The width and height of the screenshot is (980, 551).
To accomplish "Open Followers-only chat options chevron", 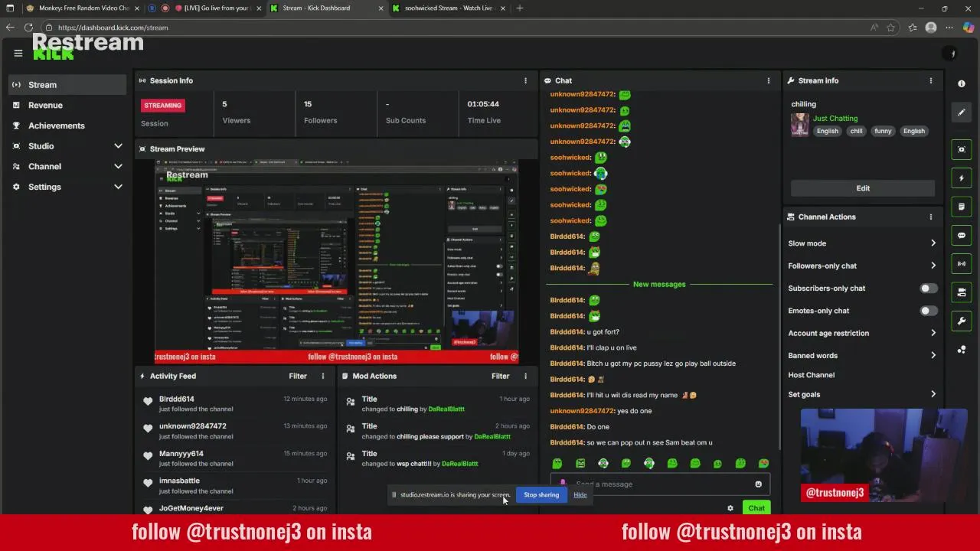I will (x=933, y=266).
